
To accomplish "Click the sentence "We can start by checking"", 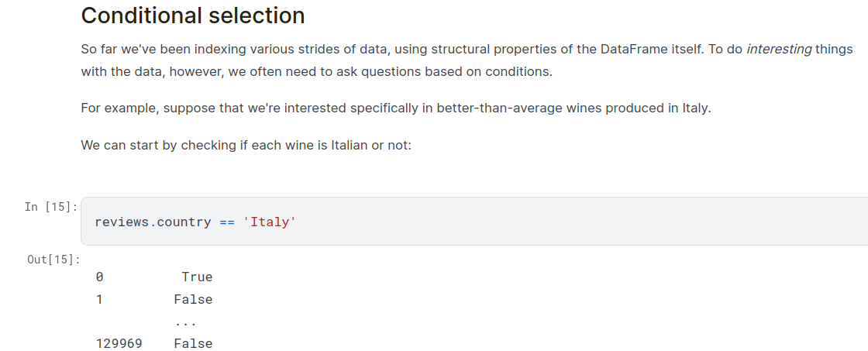I will click(246, 145).
